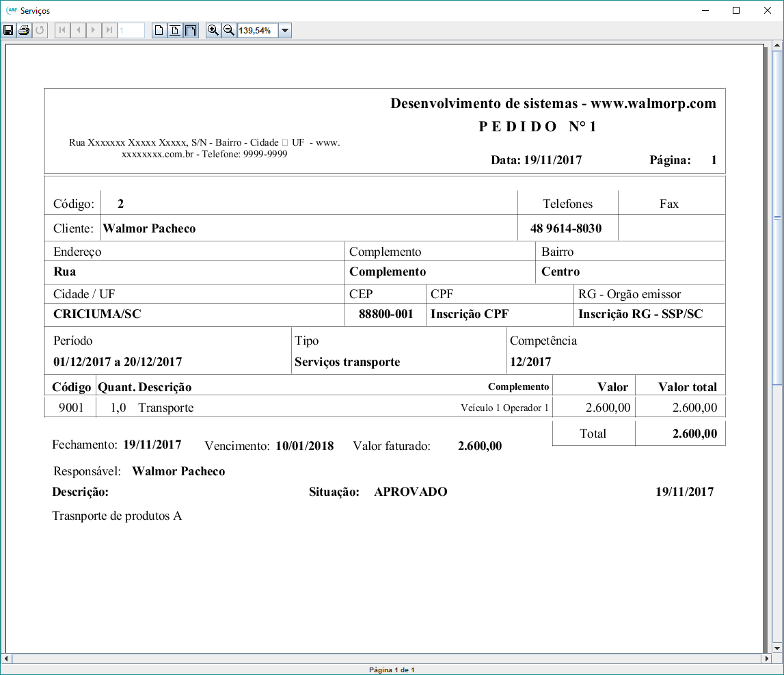
Task: Zoom in with the magnifier plus icon
Action: (x=213, y=31)
